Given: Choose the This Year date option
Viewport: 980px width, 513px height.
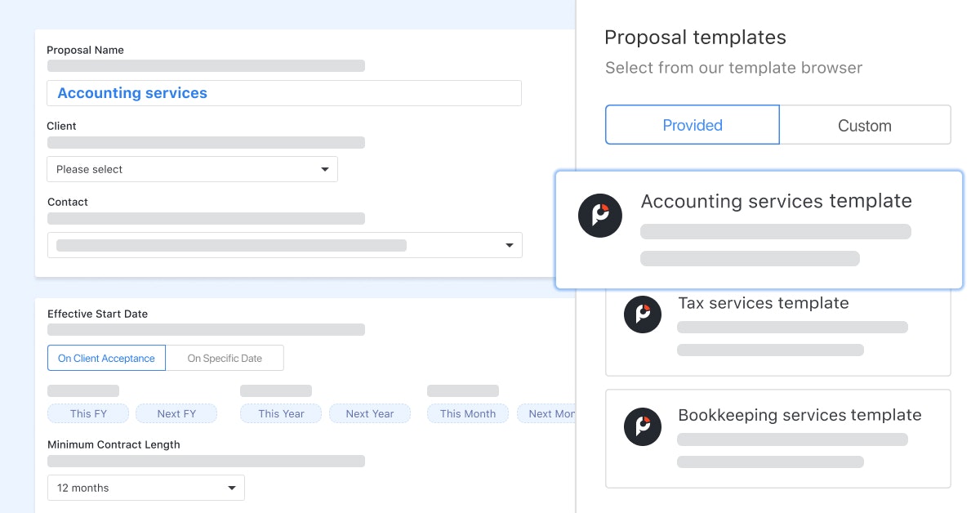Looking at the screenshot, I should [x=280, y=413].
